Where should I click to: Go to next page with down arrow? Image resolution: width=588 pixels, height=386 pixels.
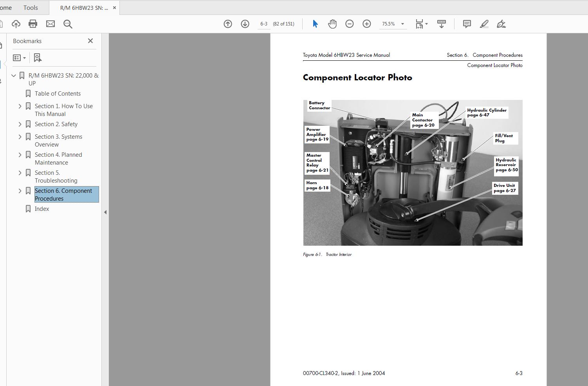[x=245, y=24]
